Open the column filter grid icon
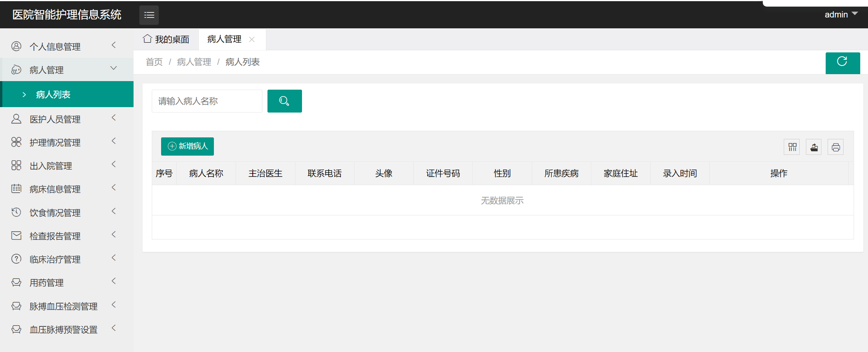868x352 pixels. (792, 147)
